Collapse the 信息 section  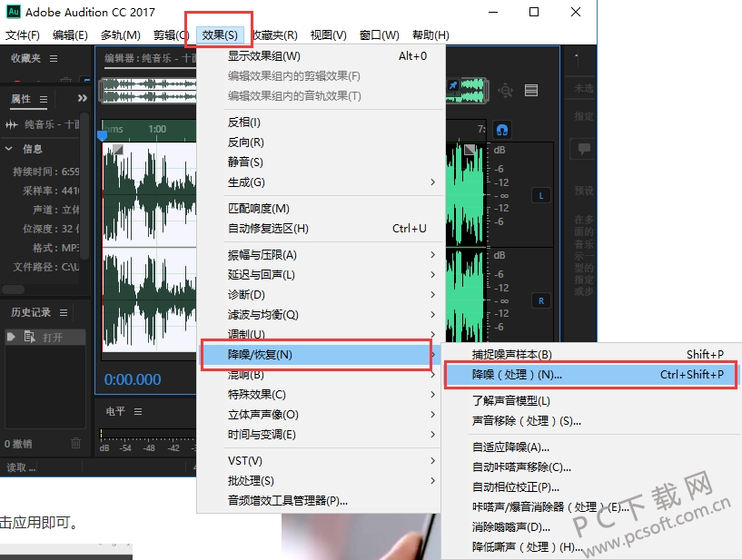click(9, 149)
